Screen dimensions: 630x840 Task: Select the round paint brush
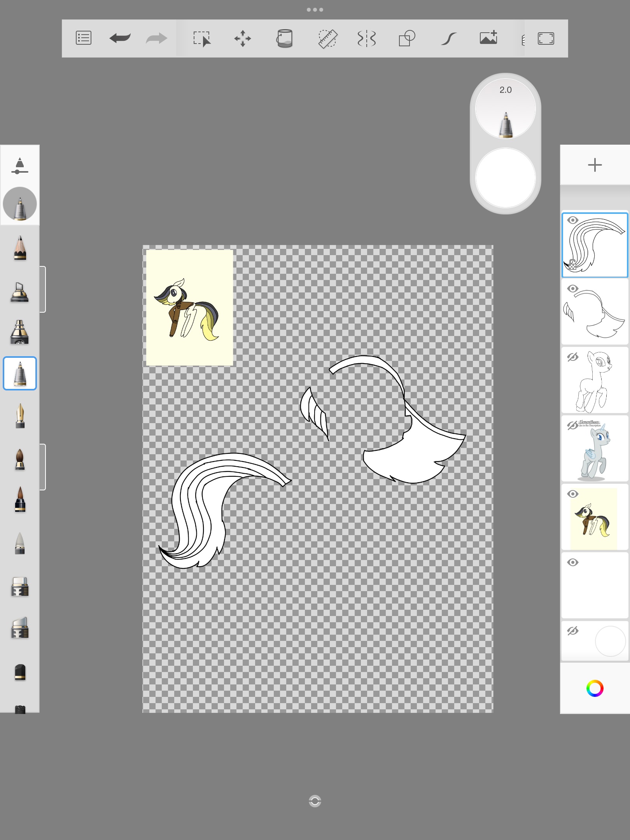(20, 459)
